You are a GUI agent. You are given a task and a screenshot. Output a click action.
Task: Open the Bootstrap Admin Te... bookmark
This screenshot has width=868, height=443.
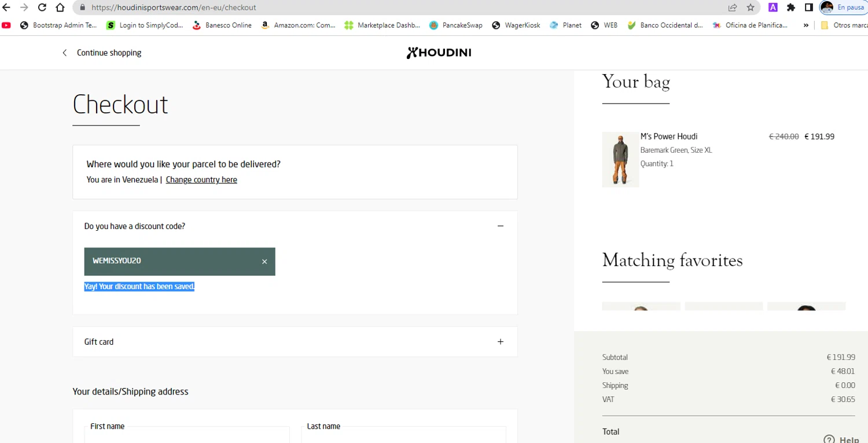point(58,25)
